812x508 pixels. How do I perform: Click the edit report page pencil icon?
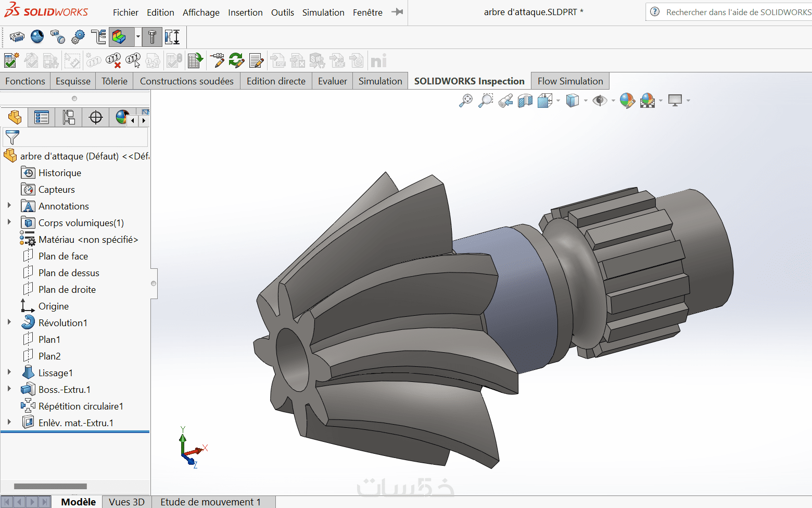coord(257,60)
